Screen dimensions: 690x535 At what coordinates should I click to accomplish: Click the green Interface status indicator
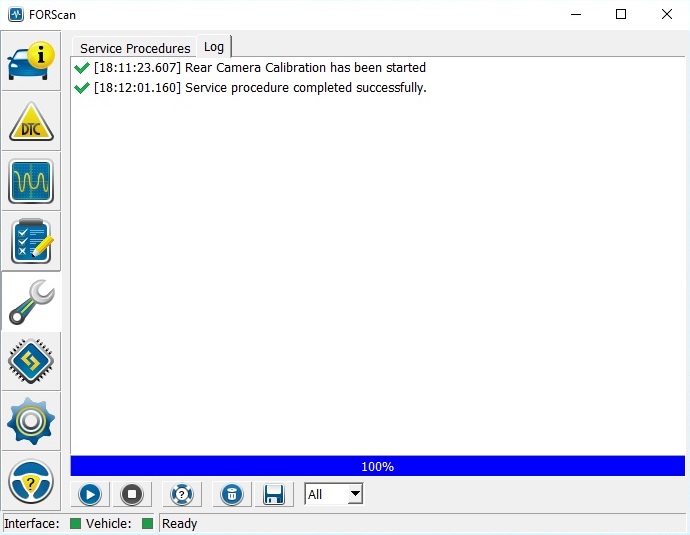76,524
